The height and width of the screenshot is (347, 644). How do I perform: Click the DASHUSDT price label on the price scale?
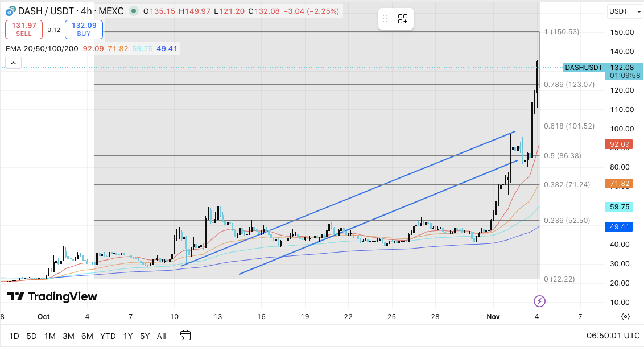[x=583, y=68]
